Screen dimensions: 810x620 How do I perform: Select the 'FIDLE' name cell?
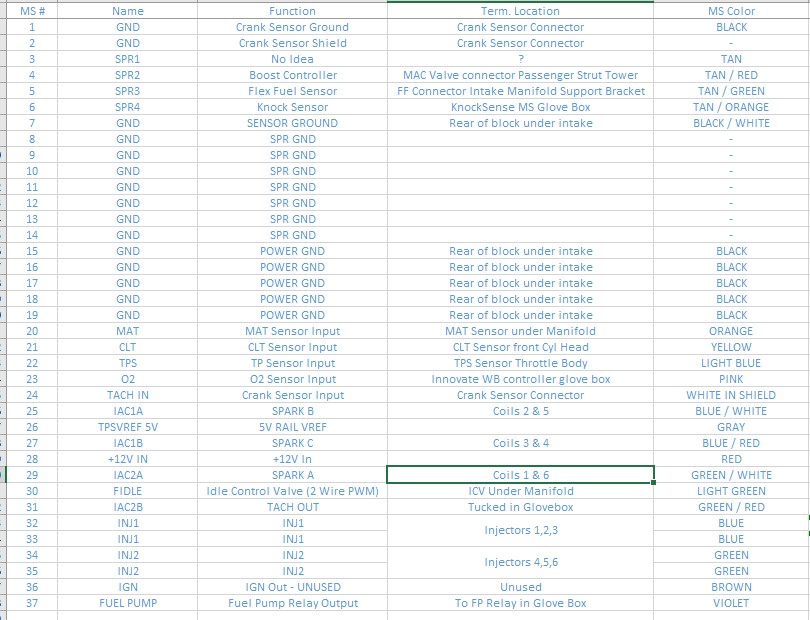pyautogui.click(x=128, y=491)
